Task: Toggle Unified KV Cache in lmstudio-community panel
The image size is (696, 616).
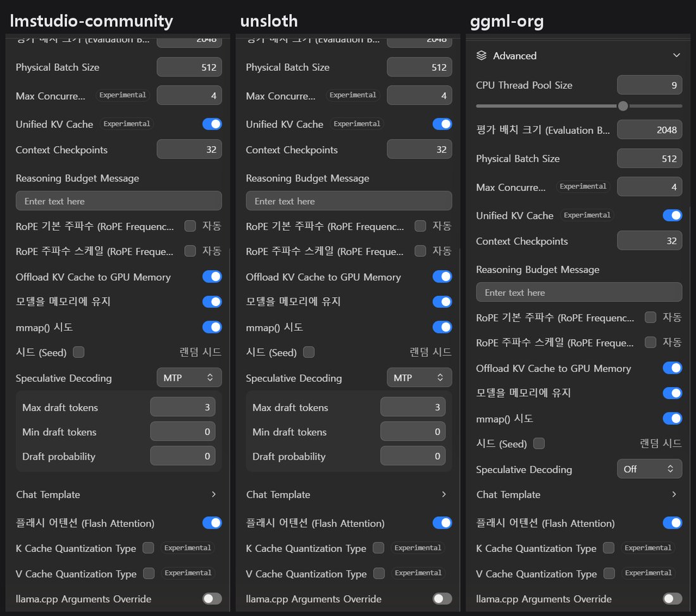Action: click(x=212, y=124)
